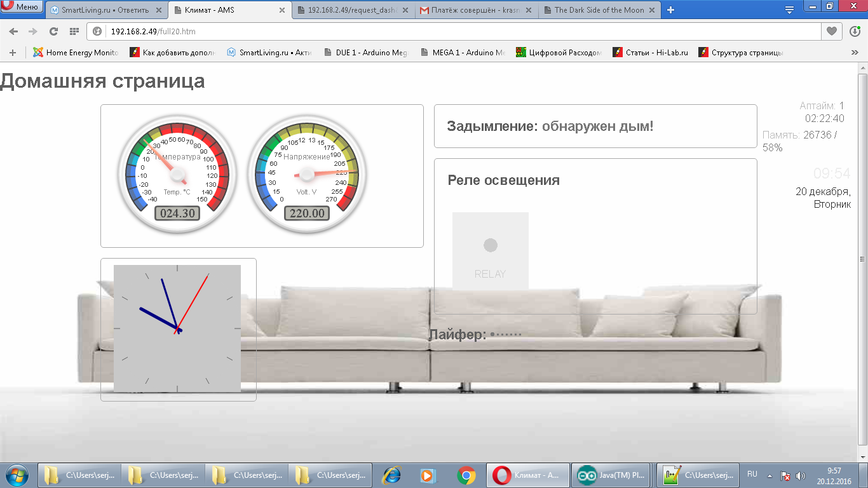Image resolution: width=868 pixels, height=488 pixels.
Task: Click the volume speaker icon in system tray
Action: tap(800, 475)
